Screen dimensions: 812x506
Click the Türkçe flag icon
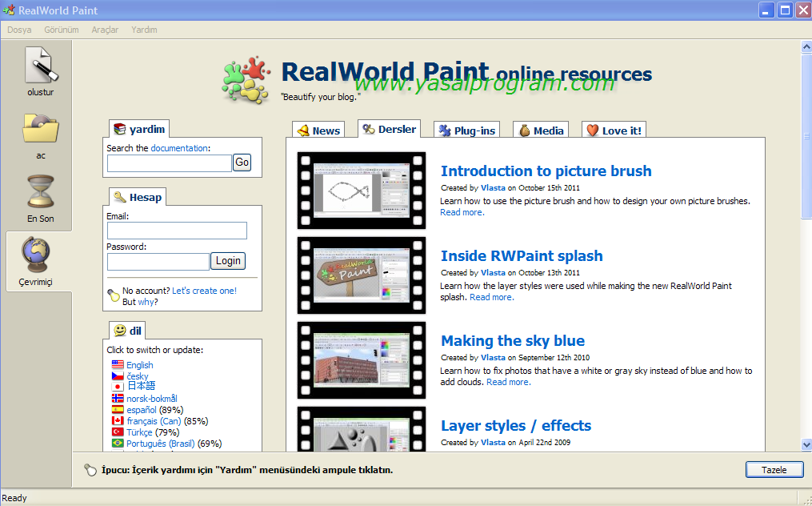(x=118, y=432)
